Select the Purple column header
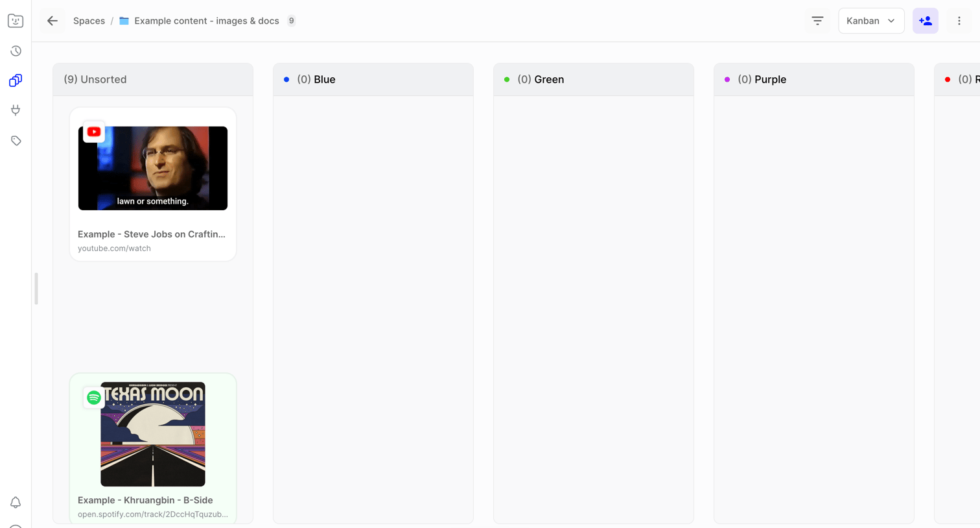 pos(814,79)
